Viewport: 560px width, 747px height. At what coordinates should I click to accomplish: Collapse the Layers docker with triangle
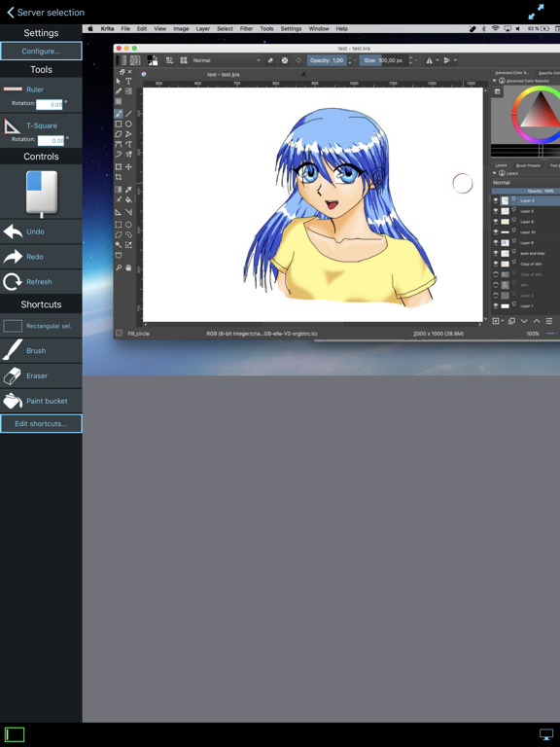pyautogui.click(x=494, y=173)
